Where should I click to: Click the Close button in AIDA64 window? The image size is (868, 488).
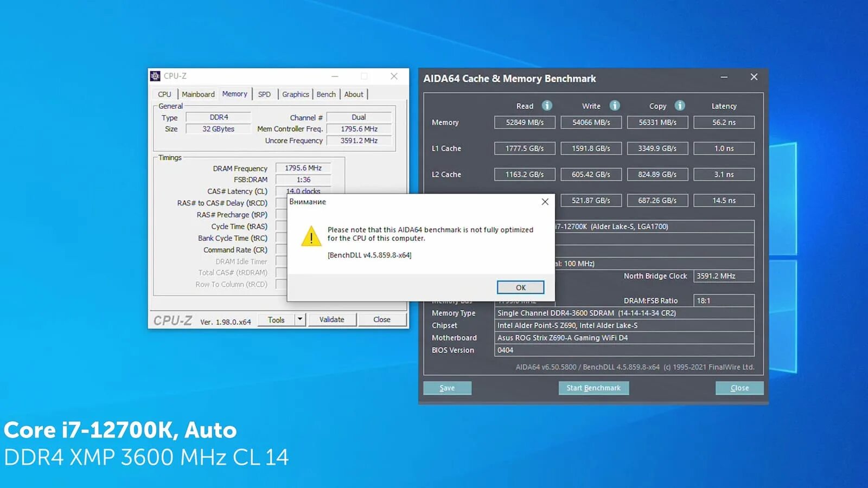(x=739, y=388)
